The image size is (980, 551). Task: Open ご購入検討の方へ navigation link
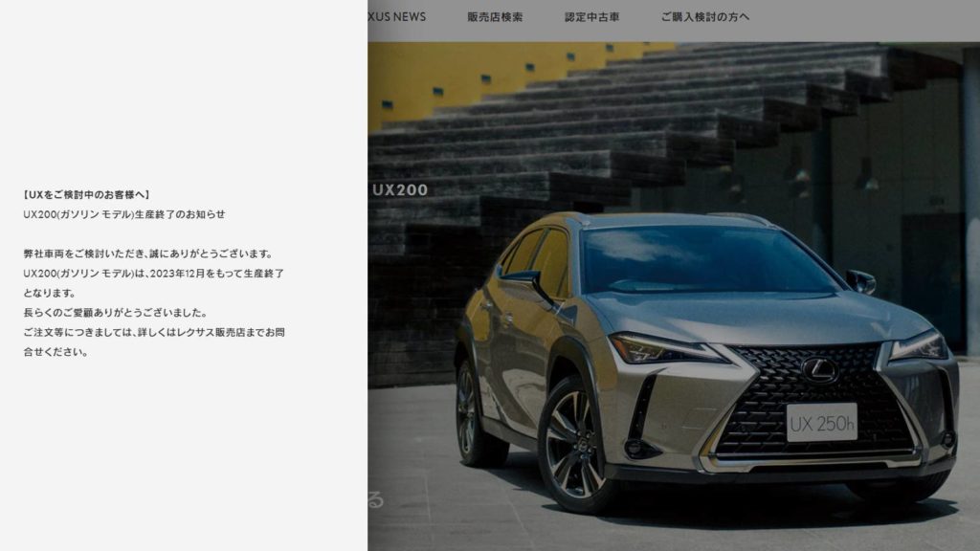[x=705, y=17]
